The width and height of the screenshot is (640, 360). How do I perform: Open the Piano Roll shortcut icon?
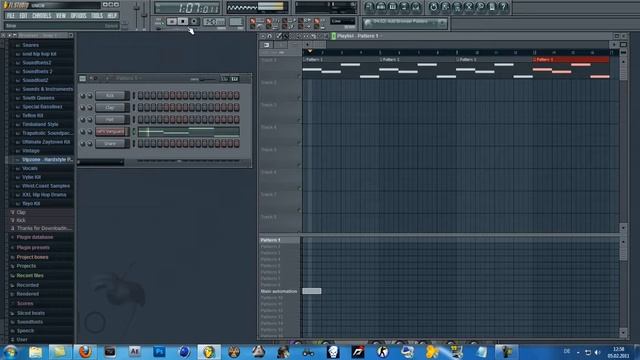pos(393,7)
